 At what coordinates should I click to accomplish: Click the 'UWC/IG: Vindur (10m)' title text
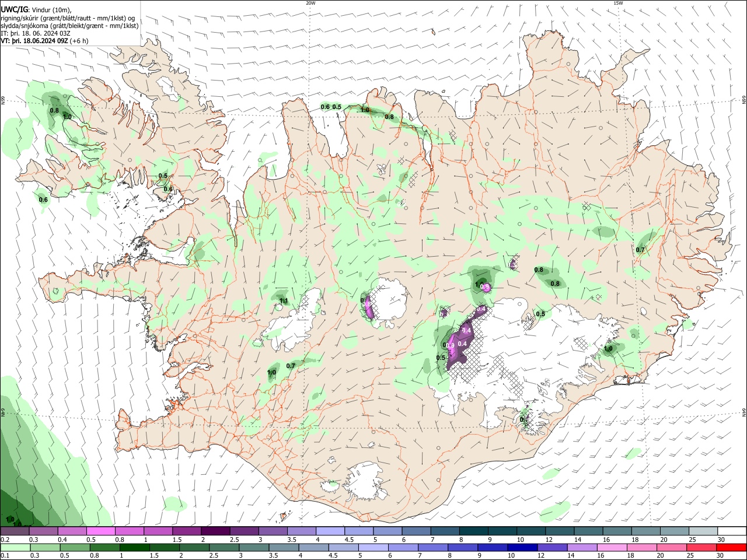pos(36,10)
